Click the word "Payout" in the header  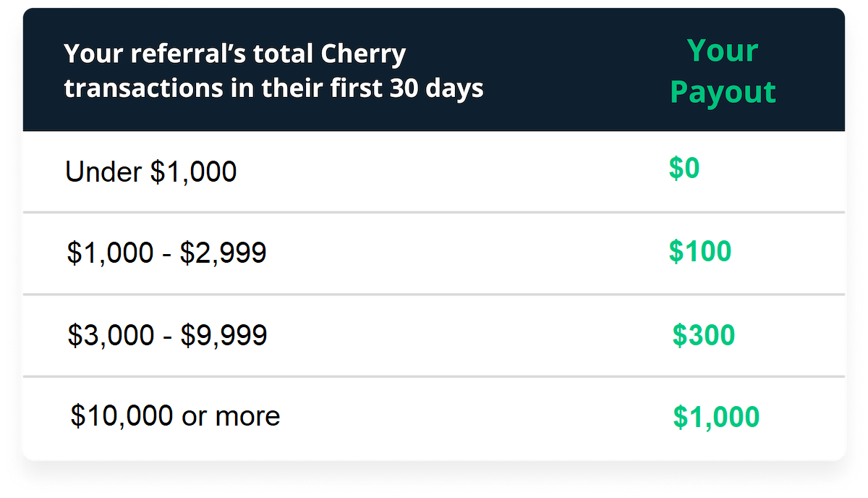point(723,93)
